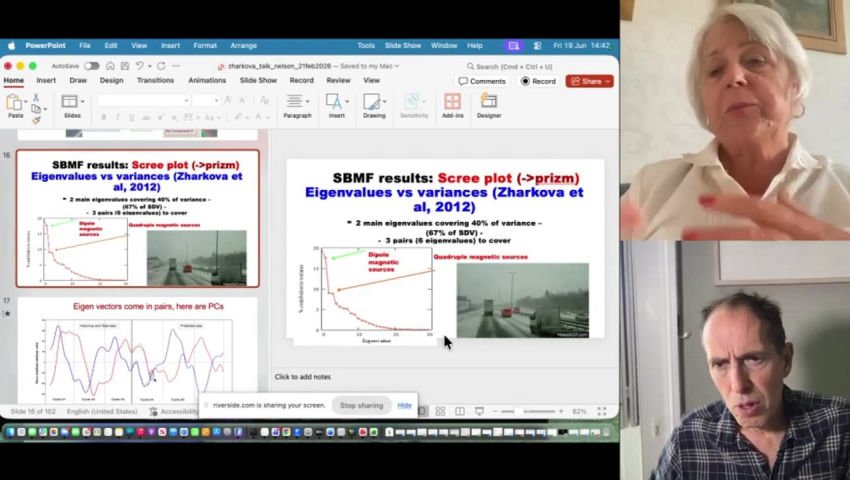Viewport: 850px width, 480px height.
Task: Open the Paste options dropdown arrow
Action: (x=25, y=101)
